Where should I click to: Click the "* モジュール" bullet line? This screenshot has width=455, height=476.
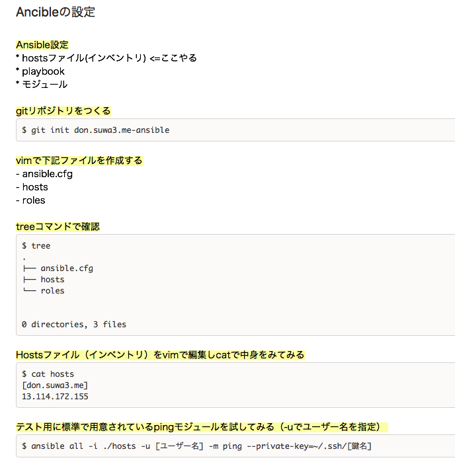coord(42,85)
